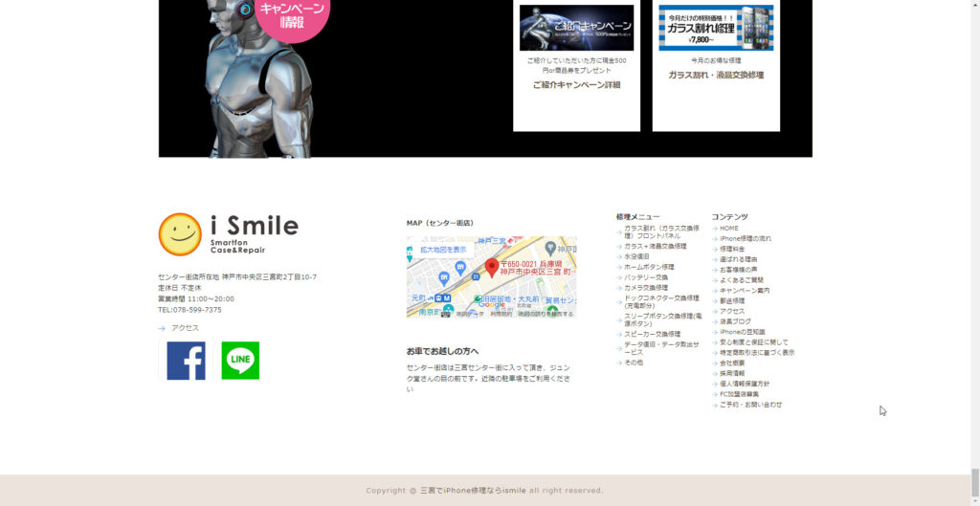Click the Google logo on the map
The width and height of the screenshot is (980, 506).
coord(491,305)
